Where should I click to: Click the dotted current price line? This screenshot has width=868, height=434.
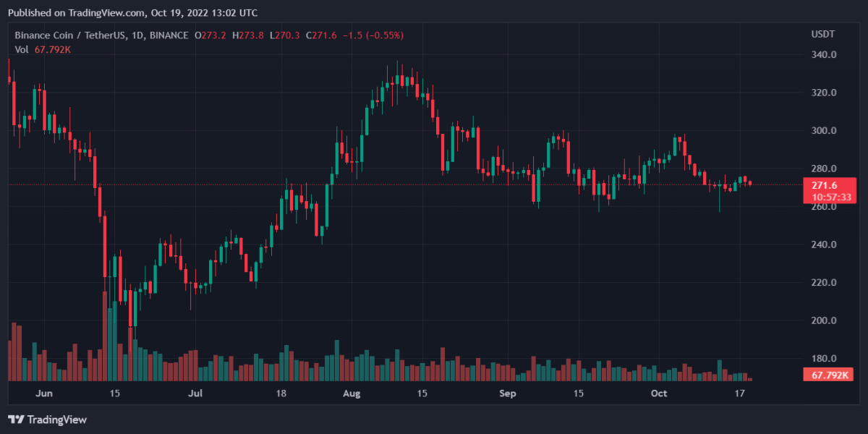pyautogui.click(x=434, y=184)
